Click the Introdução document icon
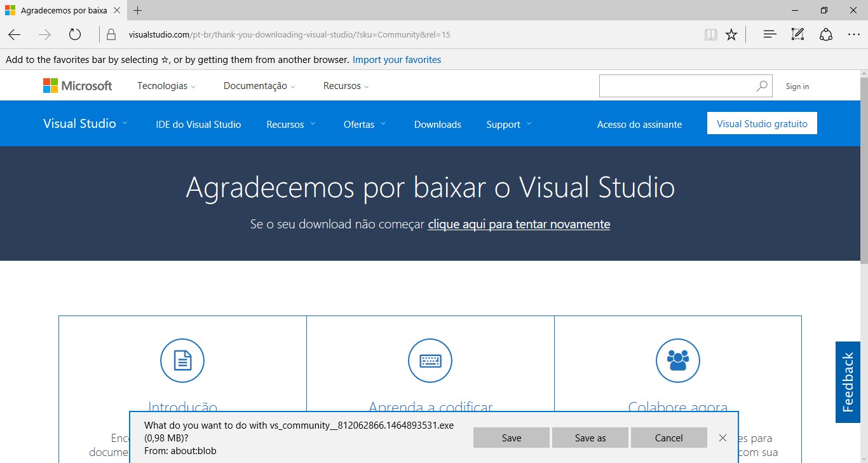 point(182,361)
